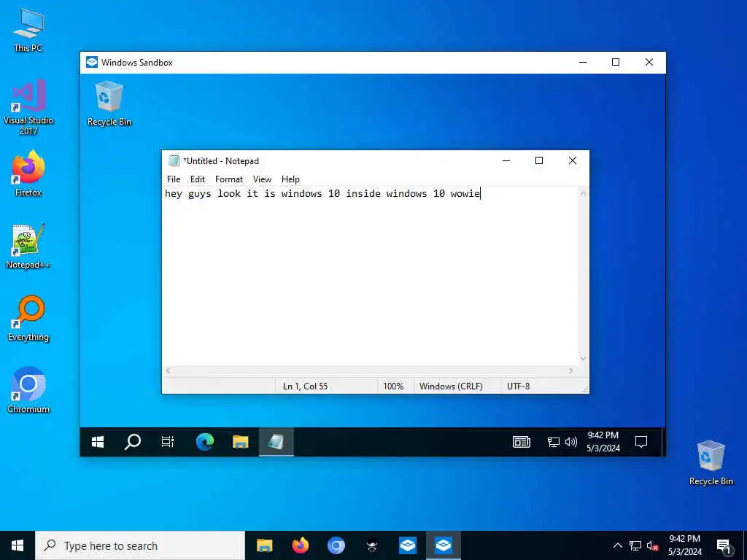Click Notepad title bar icon

click(x=174, y=161)
